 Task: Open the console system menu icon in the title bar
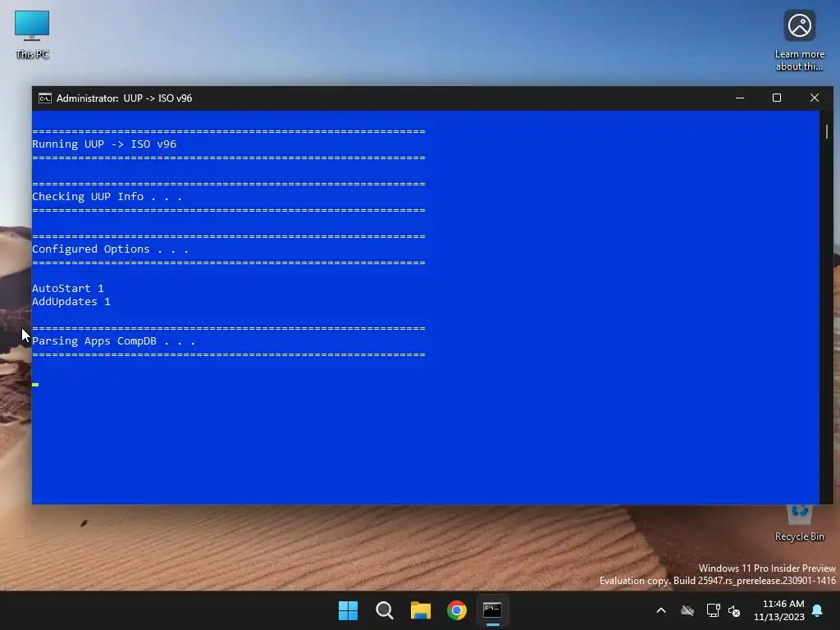[x=45, y=98]
